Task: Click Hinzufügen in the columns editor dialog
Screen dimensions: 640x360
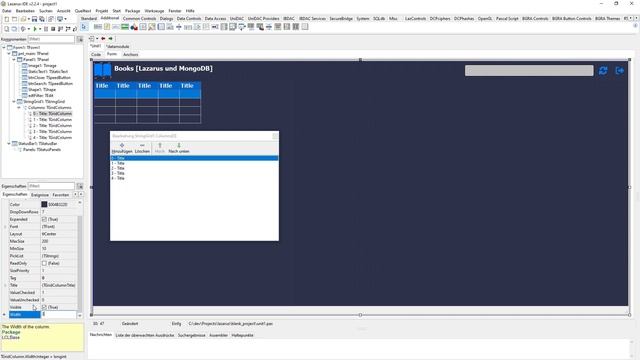Action: coord(122,148)
